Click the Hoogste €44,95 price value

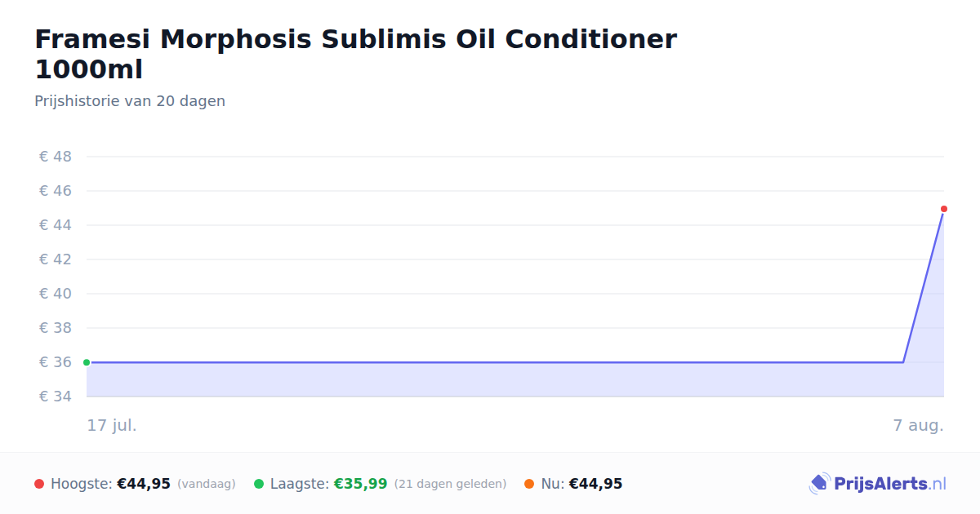point(144,484)
